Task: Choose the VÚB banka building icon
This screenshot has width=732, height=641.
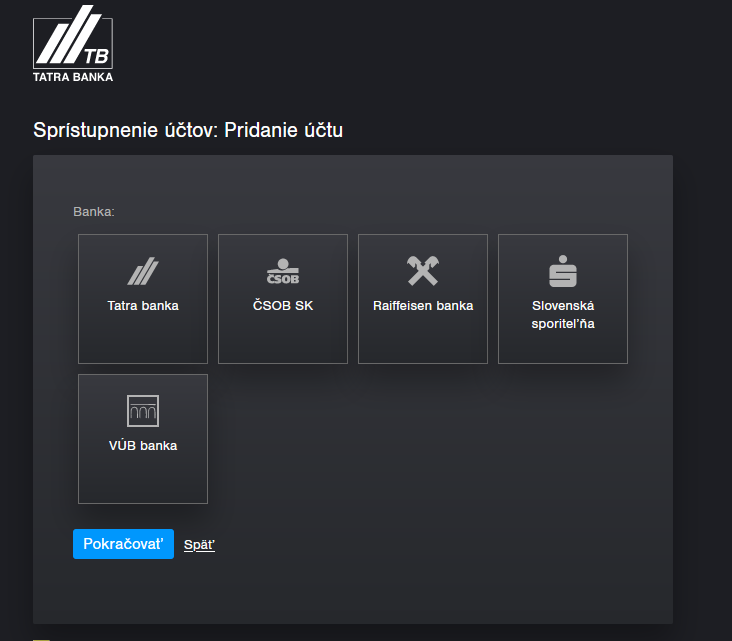Action: click(x=143, y=411)
